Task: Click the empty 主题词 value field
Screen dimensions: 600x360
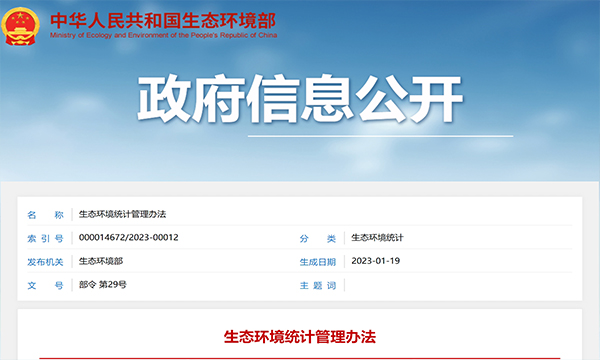Action: tap(458, 285)
